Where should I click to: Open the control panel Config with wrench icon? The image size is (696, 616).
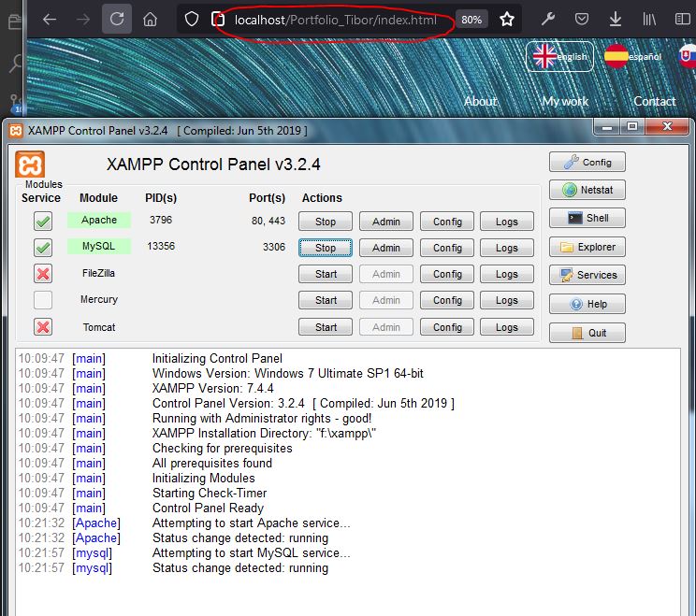(587, 162)
